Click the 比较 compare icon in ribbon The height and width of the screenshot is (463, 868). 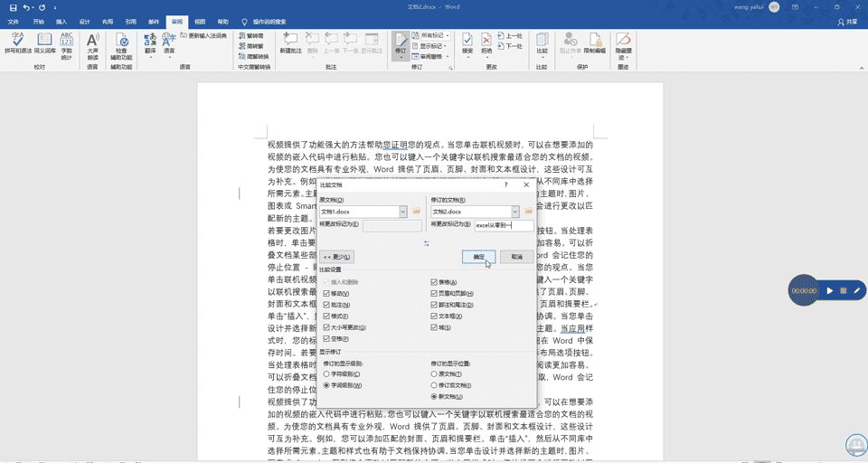coord(542,43)
